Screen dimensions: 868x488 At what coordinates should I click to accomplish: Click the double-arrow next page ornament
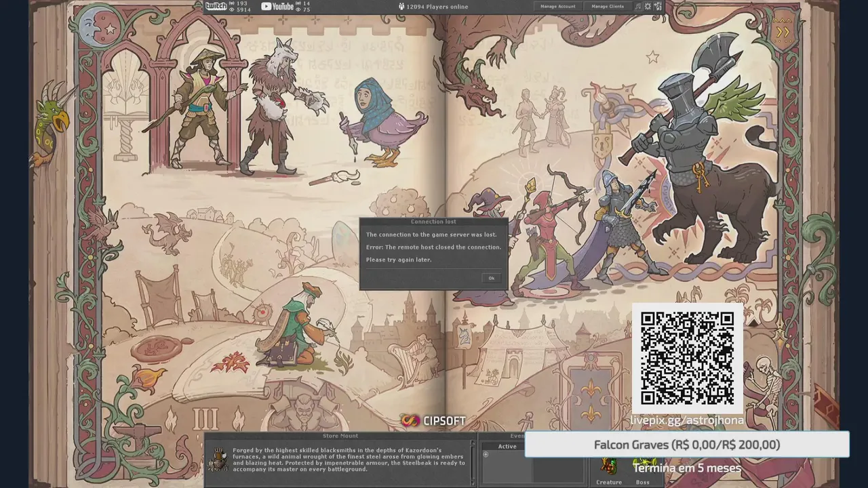[x=783, y=32]
